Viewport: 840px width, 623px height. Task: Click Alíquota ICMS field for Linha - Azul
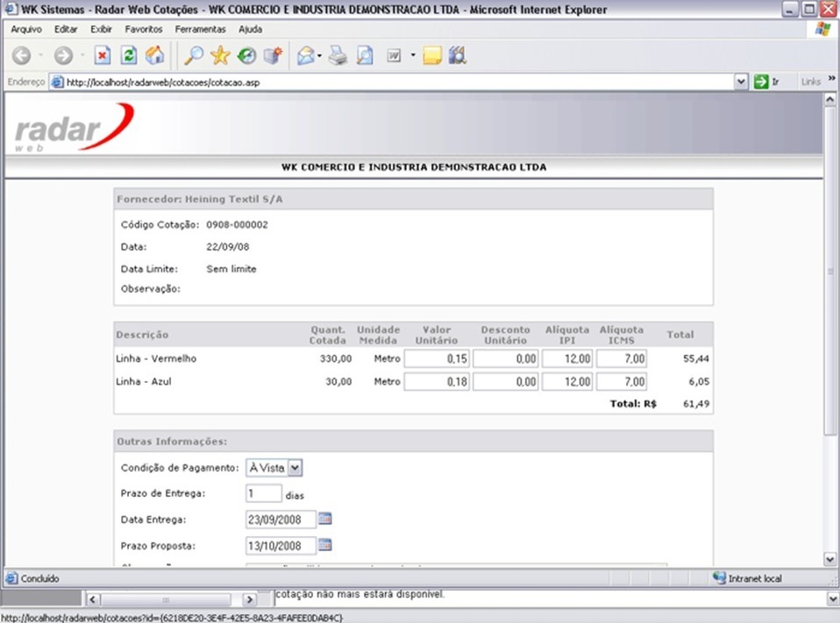coord(623,382)
